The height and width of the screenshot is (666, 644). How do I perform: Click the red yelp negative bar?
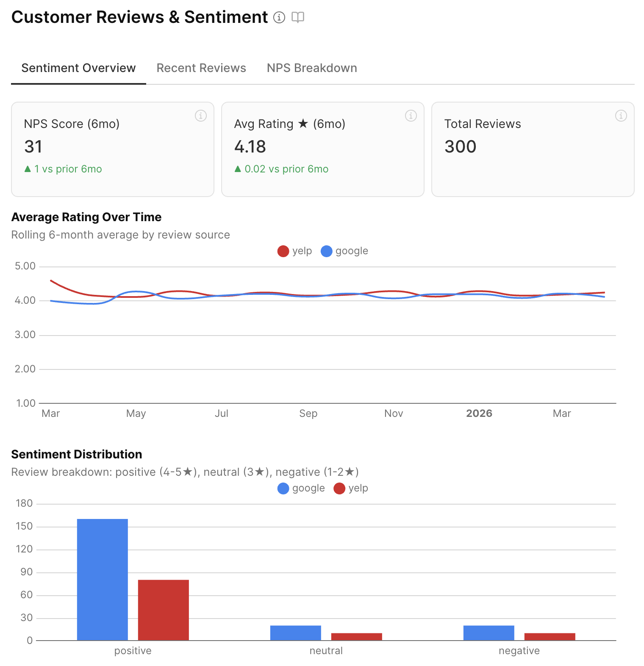click(550, 637)
